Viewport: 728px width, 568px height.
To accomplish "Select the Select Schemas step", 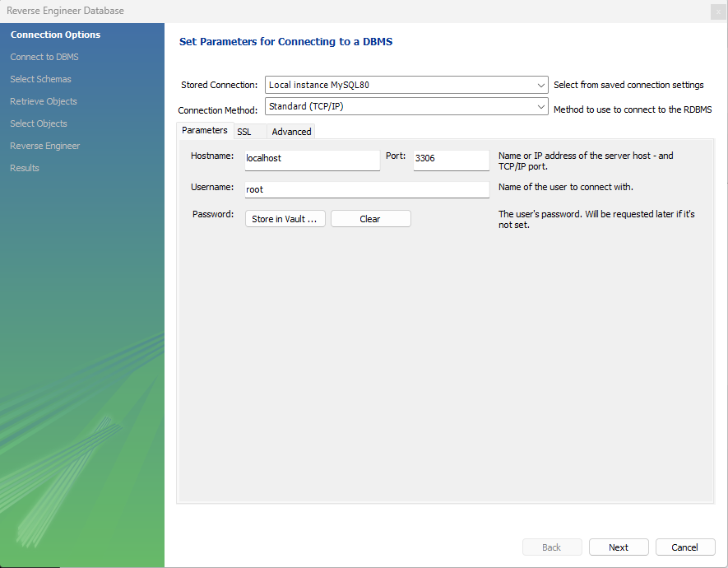I will point(41,79).
